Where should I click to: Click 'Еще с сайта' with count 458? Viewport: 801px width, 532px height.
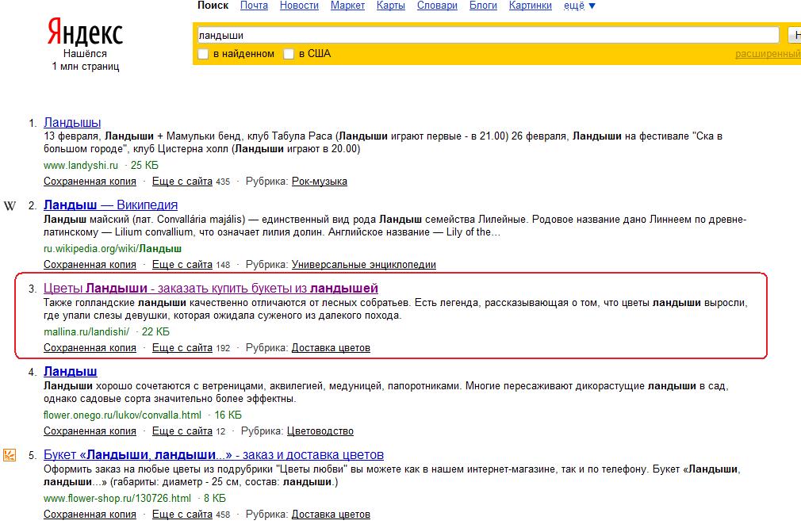(182, 514)
